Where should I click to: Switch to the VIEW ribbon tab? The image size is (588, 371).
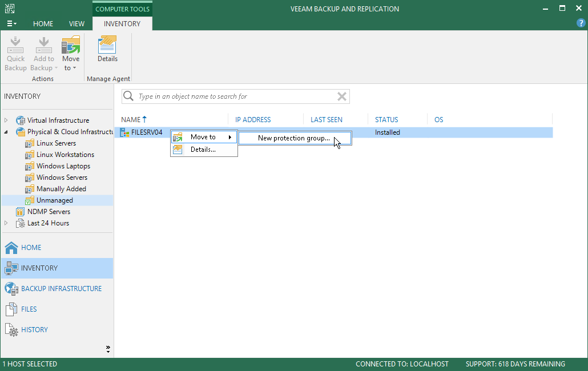tap(76, 23)
